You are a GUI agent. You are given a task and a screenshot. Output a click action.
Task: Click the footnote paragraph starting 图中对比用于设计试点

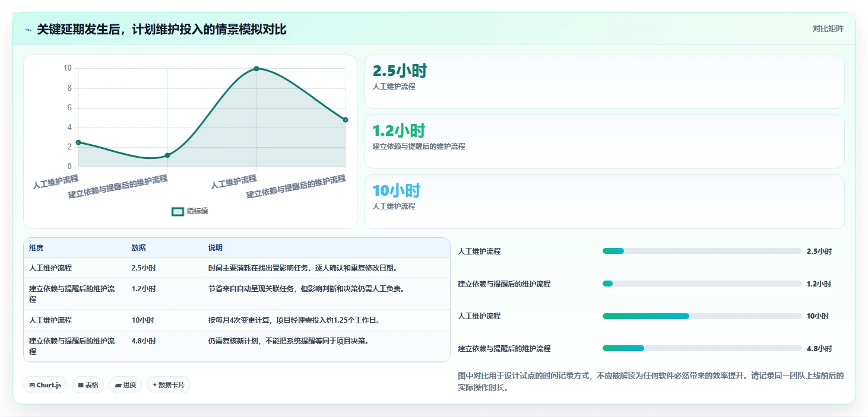[x=651, y=381]
